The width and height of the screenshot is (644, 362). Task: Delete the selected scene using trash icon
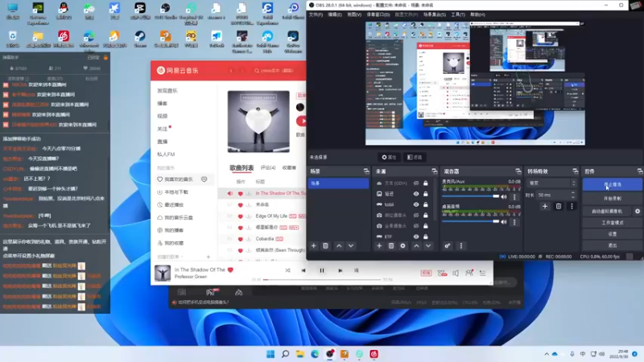(x=325, y=245)
